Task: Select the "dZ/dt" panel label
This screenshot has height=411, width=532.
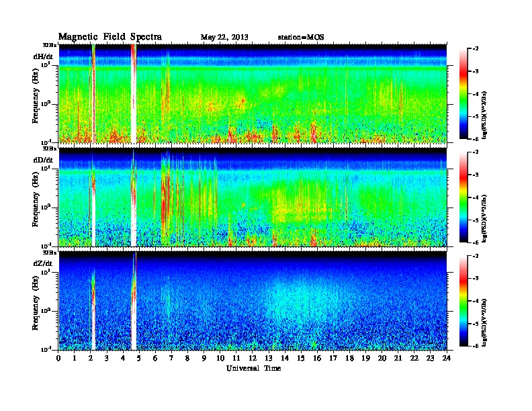Action: click(x=43, y=263)
